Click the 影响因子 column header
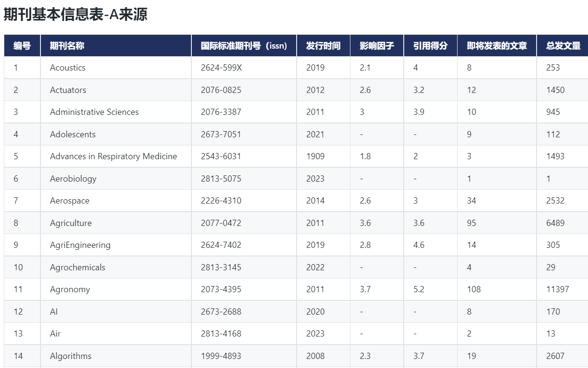588x368 pixels. coord(377,46)
